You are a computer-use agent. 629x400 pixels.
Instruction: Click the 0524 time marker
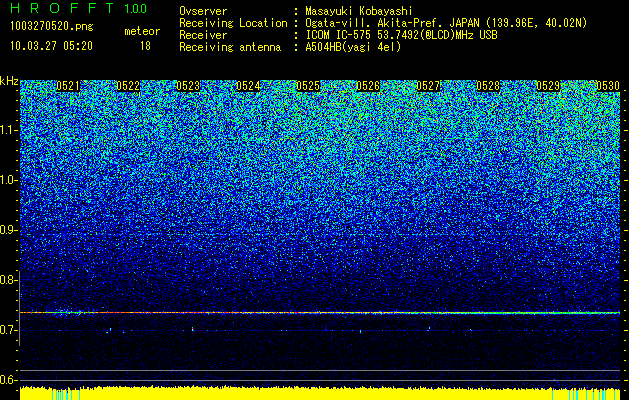(x=248, y=86)
